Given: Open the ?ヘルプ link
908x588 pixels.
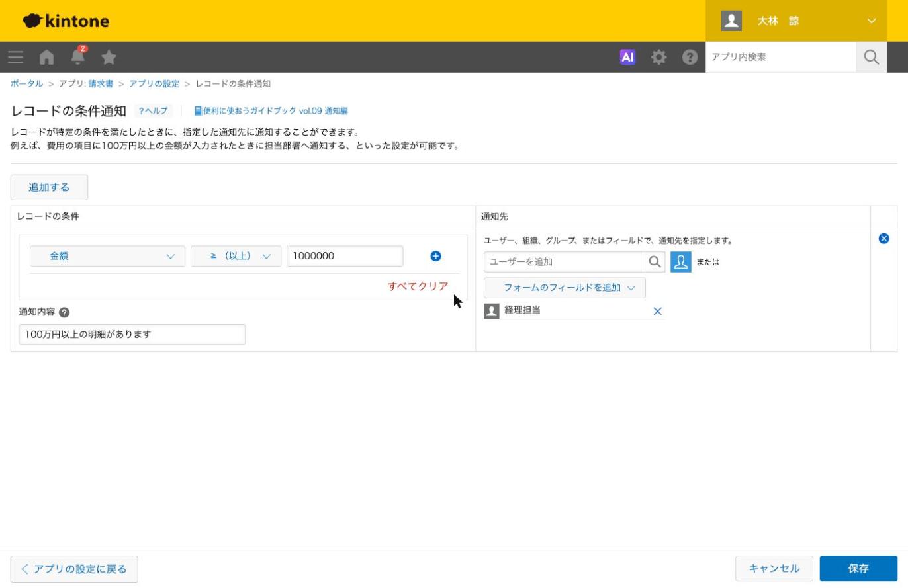Looking at the screenshot, I should point(153,111).
